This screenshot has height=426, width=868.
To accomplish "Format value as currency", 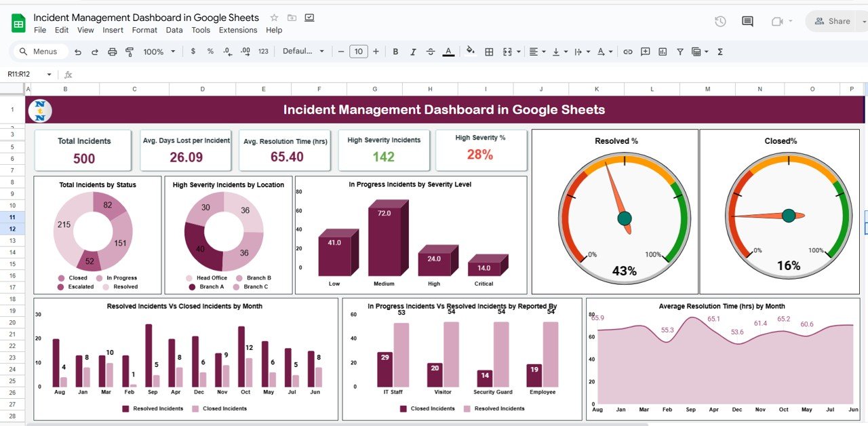I will coord(193,52).
